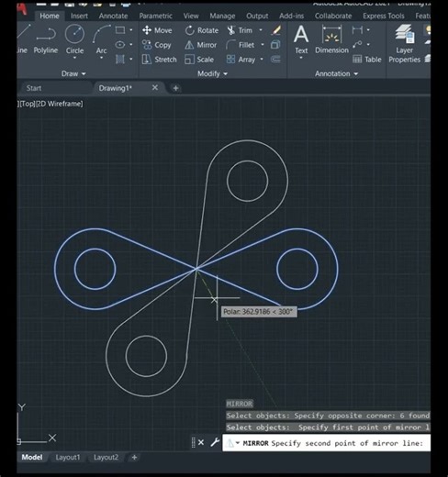This screenshot has height=477, width=448.
Task: Insert a Table from Annotation panel
Action: point(367,60)
